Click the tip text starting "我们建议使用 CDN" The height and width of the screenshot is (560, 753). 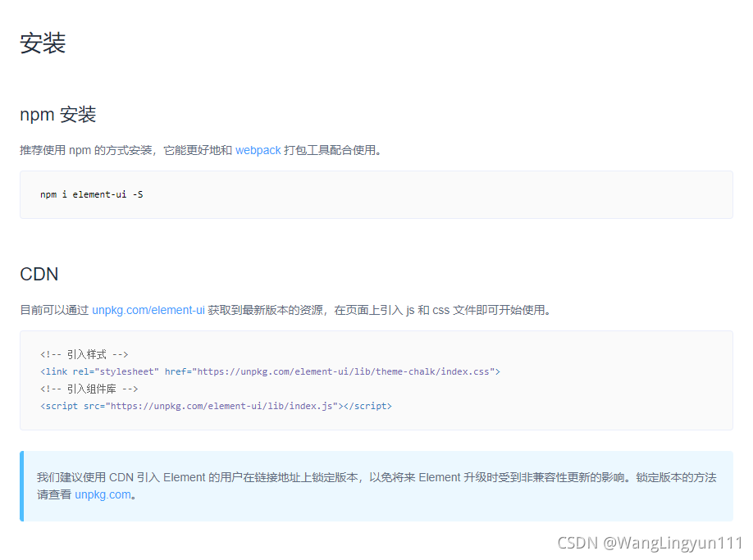(376, 485)
